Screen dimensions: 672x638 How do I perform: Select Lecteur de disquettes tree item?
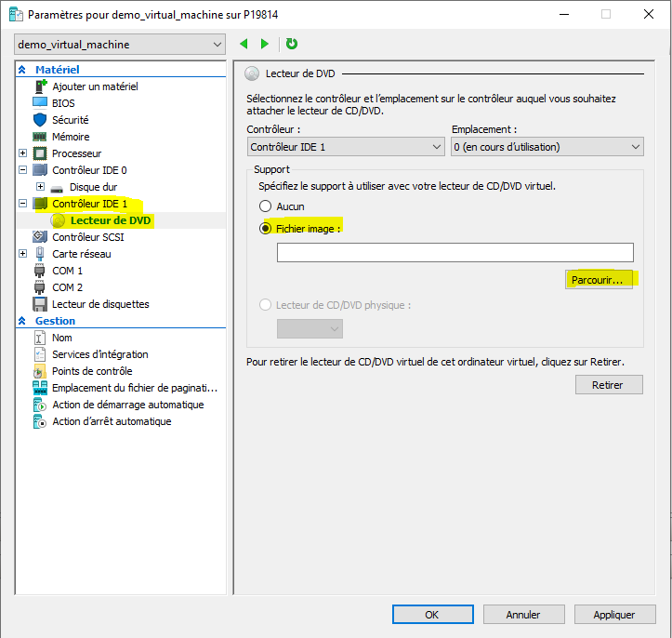click(x=100, y=304)
